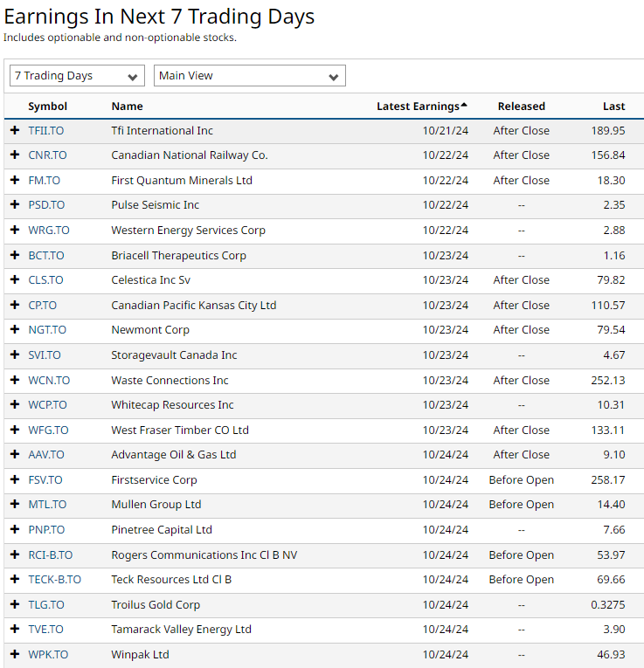
Task: Click the plus icon next to WPK.TO
Action: tap(14, 655)
